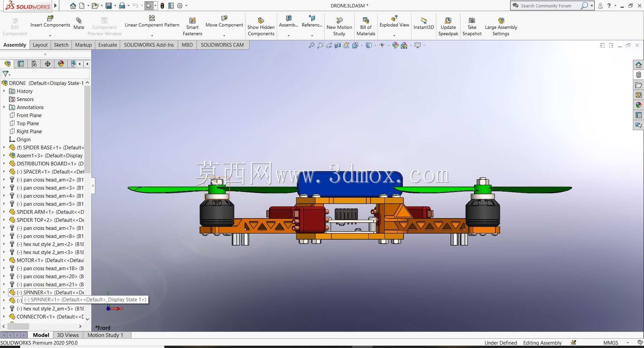644x348 pixels.
Task: Click Zoom to Area magnifier icon
Action: click(320, 45)
